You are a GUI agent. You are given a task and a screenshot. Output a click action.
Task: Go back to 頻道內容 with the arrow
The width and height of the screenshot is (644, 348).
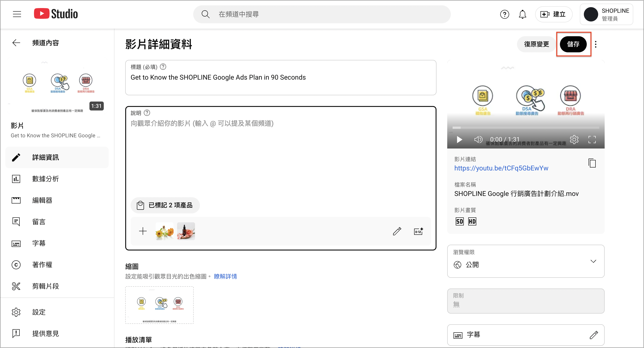(16, 43)
